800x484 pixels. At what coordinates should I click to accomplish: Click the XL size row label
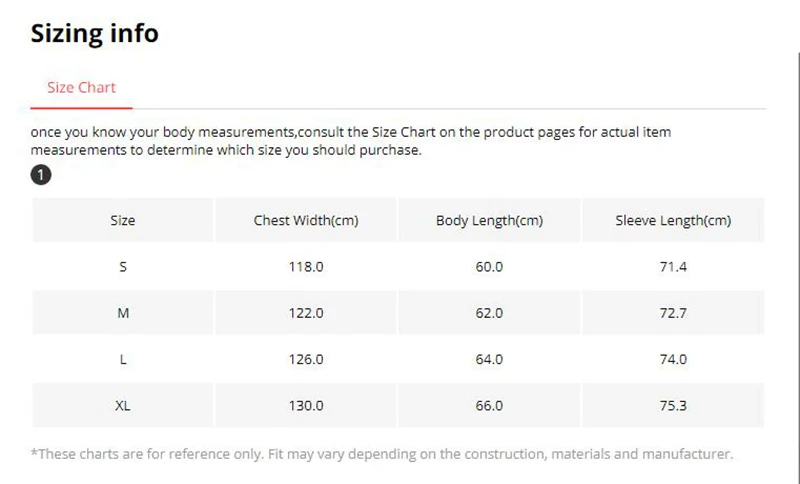122,405
